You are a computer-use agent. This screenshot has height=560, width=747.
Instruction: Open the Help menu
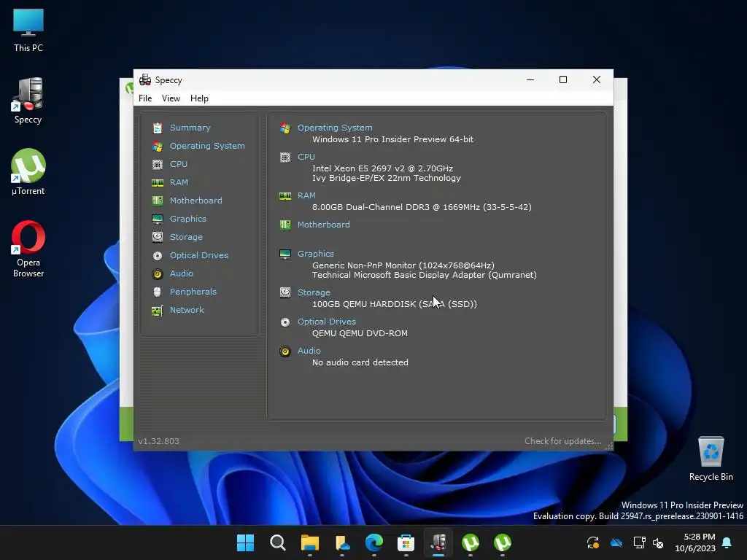199,98
